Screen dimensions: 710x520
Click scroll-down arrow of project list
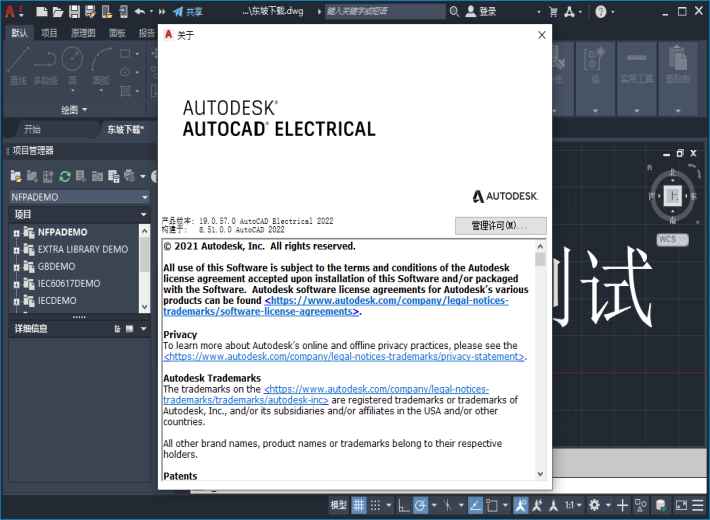[x=144, y=307]
